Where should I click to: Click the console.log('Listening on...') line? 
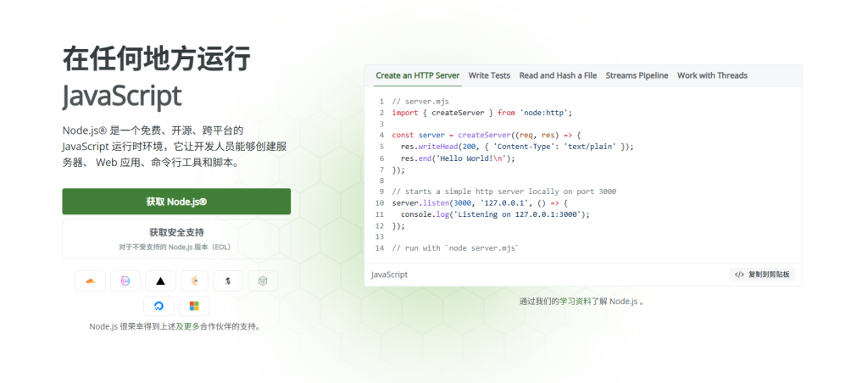495,214
